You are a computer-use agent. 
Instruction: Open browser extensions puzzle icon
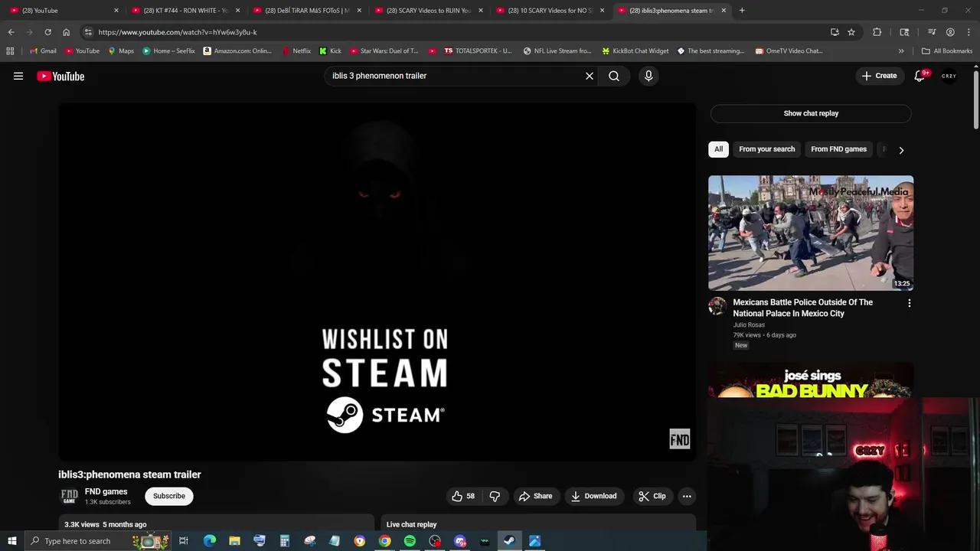point(877,32)
